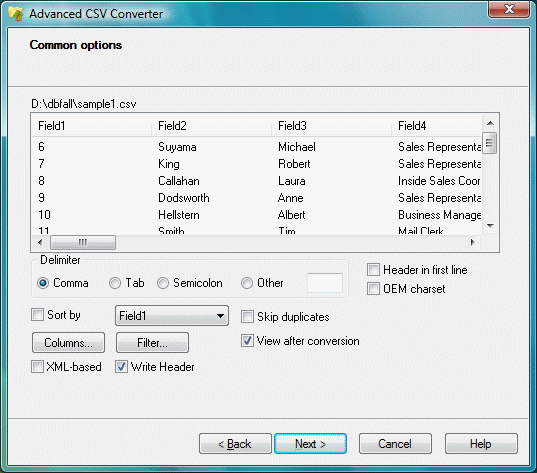The width and height of the screenshot is (537, 473).
Task: Click the D:\dbfall\sample1.csv file path
Action: 84,104
